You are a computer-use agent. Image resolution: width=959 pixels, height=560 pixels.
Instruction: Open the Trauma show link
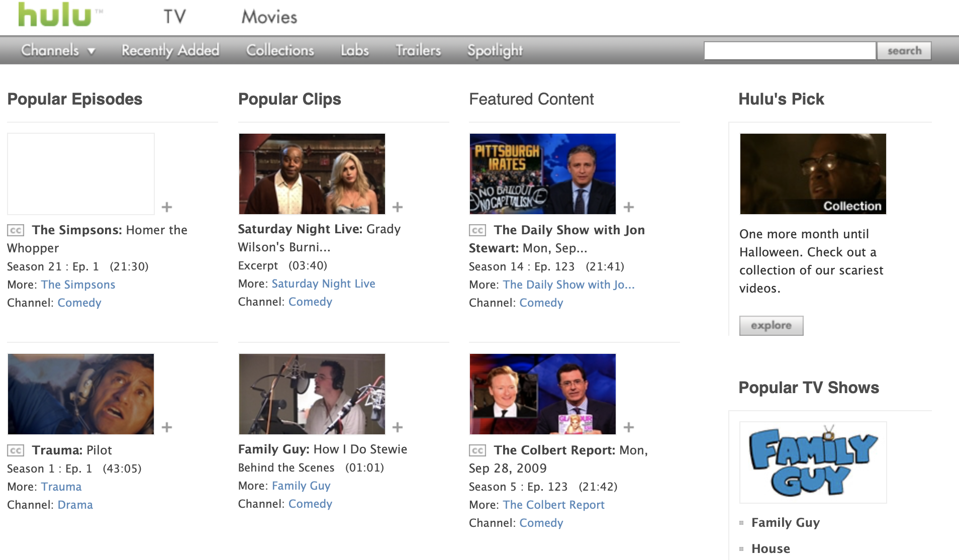[x=61, y=487]
